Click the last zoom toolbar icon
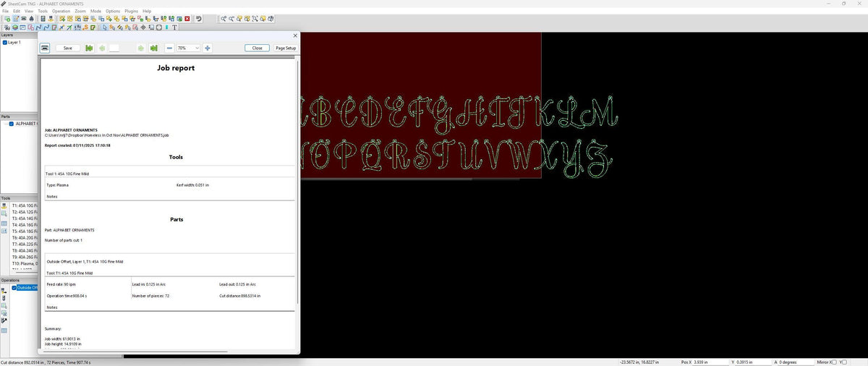Image resolution: width=868 pixels, height=366 pixels. point(271,19)
